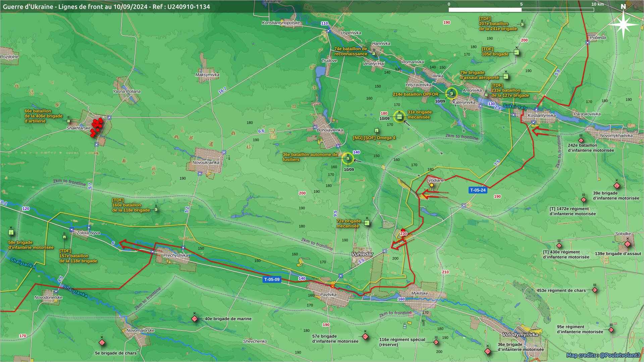This screenshot has height=362, width=644.
Task: Click the Mykilske town label
Action: click(x=420, y=293)
